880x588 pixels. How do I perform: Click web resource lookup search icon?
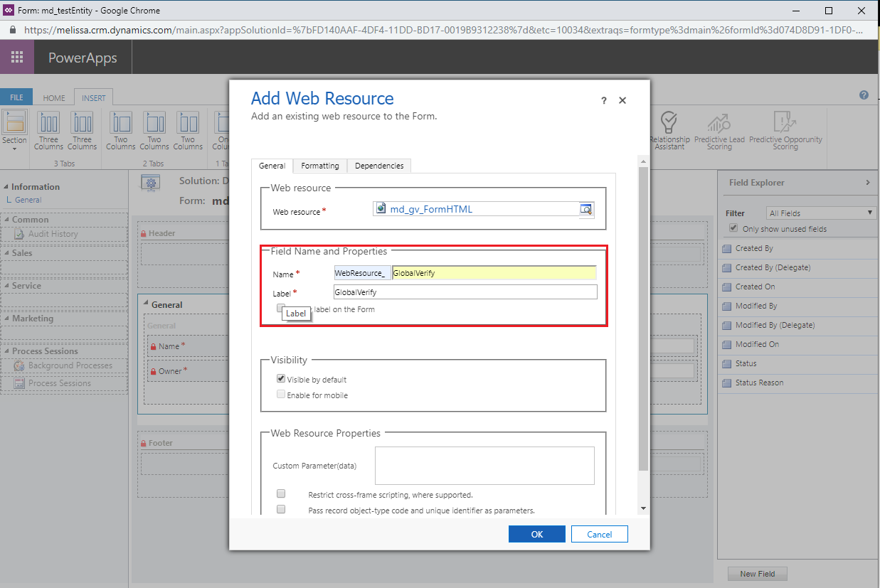tap(586, 209)
